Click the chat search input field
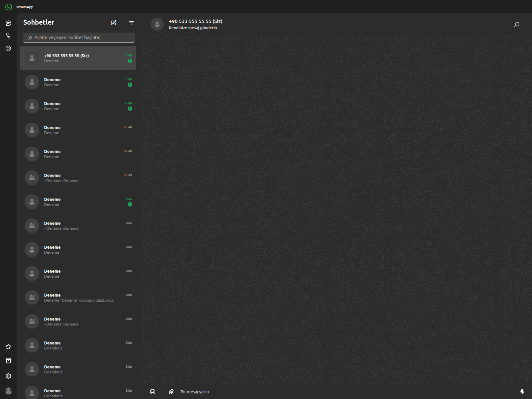This screenshot has height=399, width=532. 78,38
